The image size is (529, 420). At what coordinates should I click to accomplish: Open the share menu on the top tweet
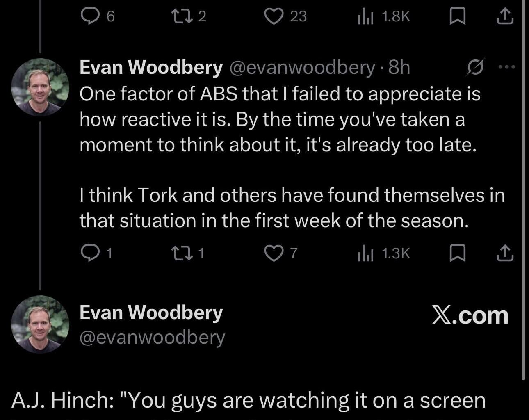click(x=504, y=16)
